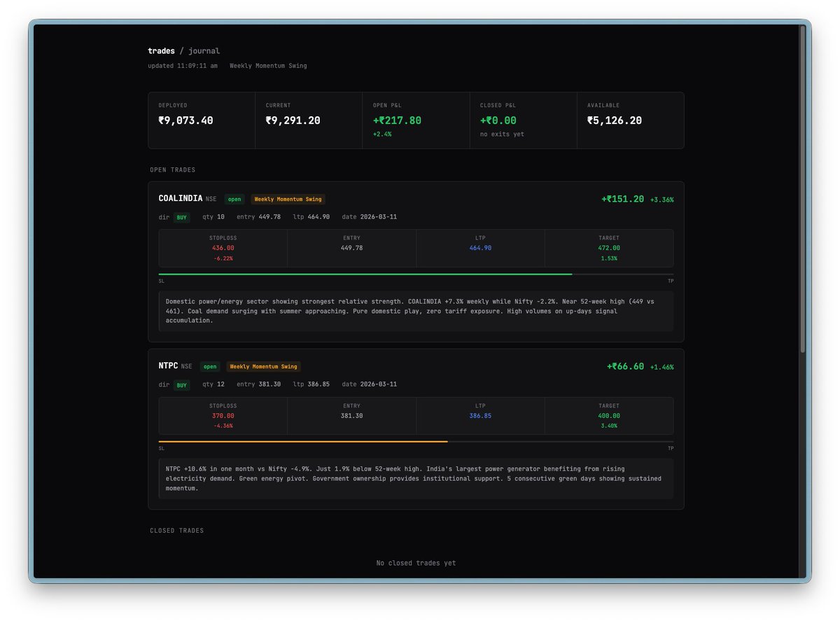Click the BUY badge on COALINDIA row
The width and height of the screenshot is (840, 621).
click(x=182, y=217)
